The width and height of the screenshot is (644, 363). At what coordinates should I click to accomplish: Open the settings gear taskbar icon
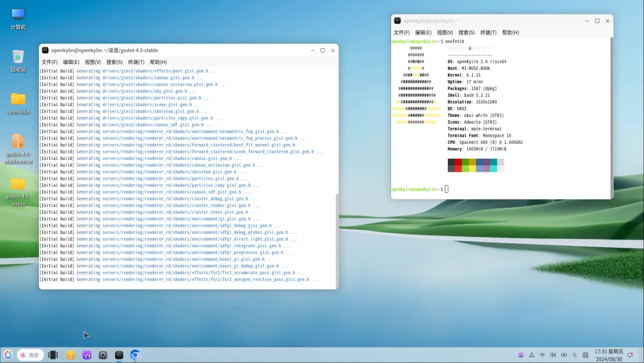(x=103, y=355)
